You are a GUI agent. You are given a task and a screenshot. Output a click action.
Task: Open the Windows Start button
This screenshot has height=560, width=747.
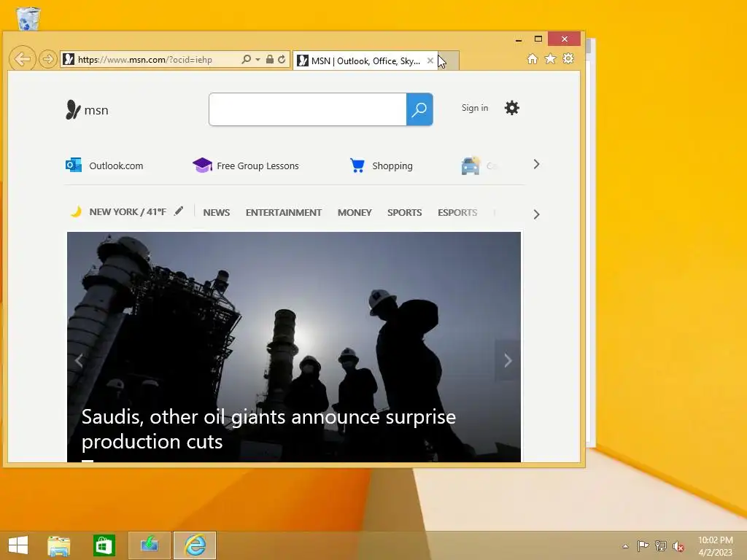18,545
